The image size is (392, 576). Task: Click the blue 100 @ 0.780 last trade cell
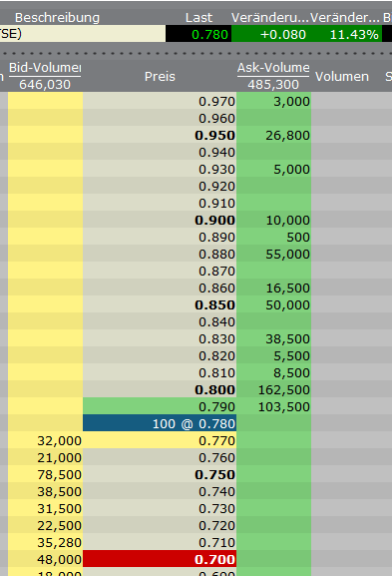tap(160, 423)
